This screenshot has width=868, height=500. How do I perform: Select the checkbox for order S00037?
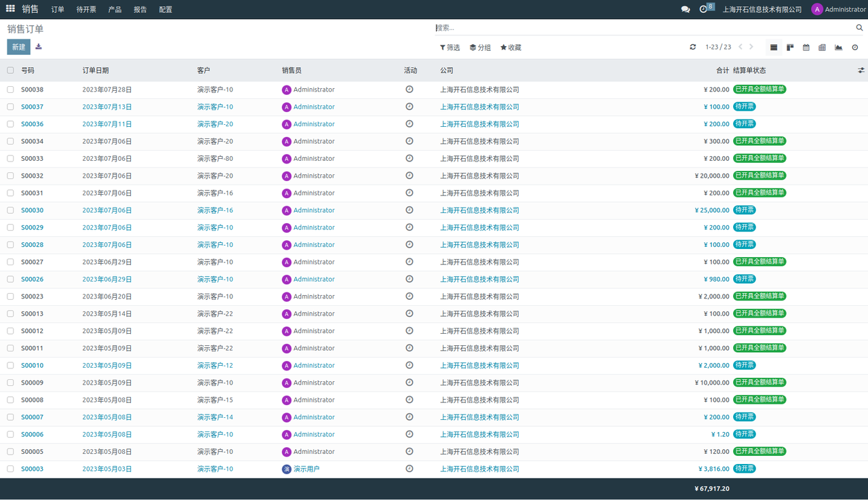(x=10, y=107)
